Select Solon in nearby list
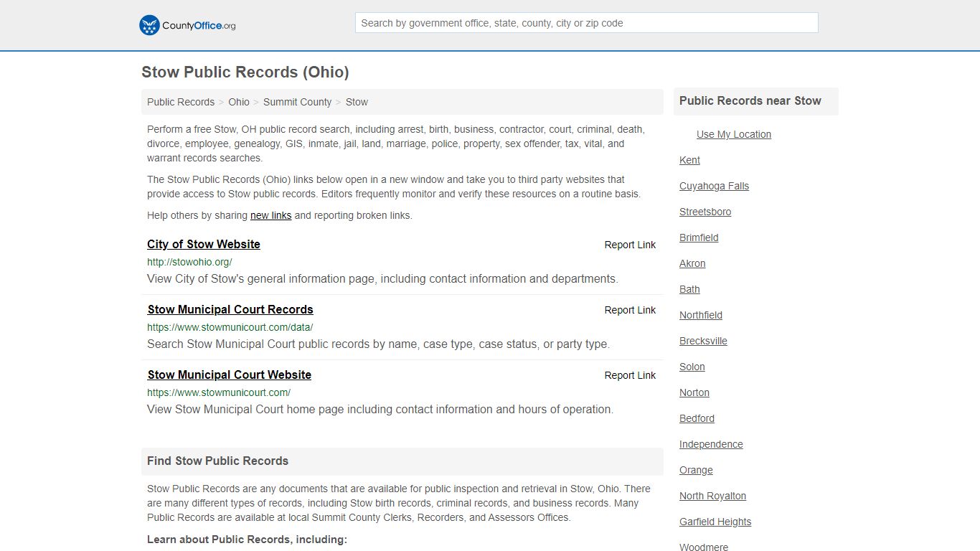 coord(692,367)
